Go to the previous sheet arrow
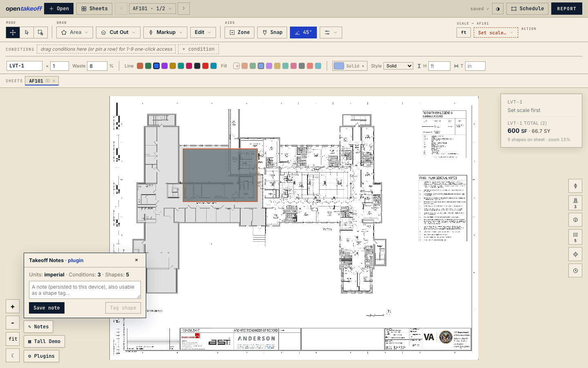The width and height of the screenshot is (588, 368). [x=121, y=9]
